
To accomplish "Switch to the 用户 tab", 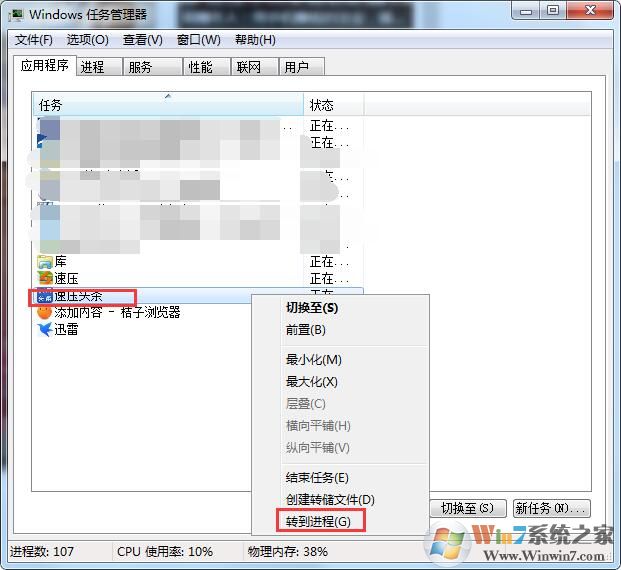I will (302, 67).
